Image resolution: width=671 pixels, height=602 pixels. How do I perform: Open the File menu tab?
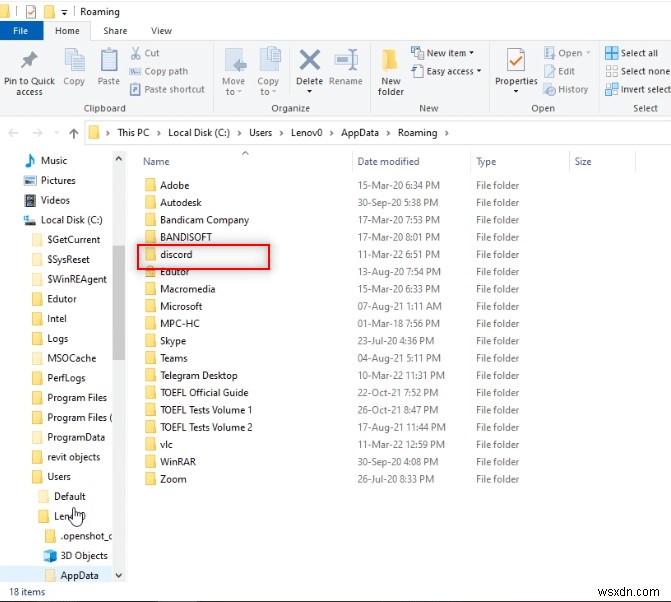pos(21,31)
